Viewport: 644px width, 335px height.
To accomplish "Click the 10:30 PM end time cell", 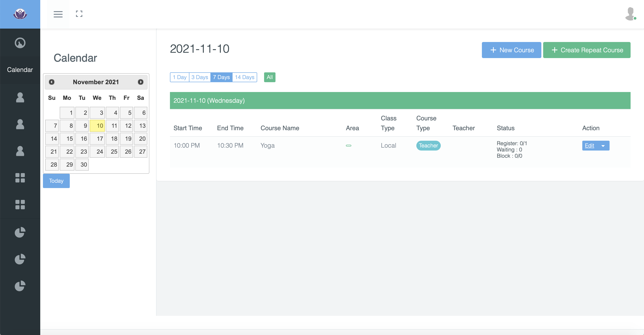I will tap(230, 146).
